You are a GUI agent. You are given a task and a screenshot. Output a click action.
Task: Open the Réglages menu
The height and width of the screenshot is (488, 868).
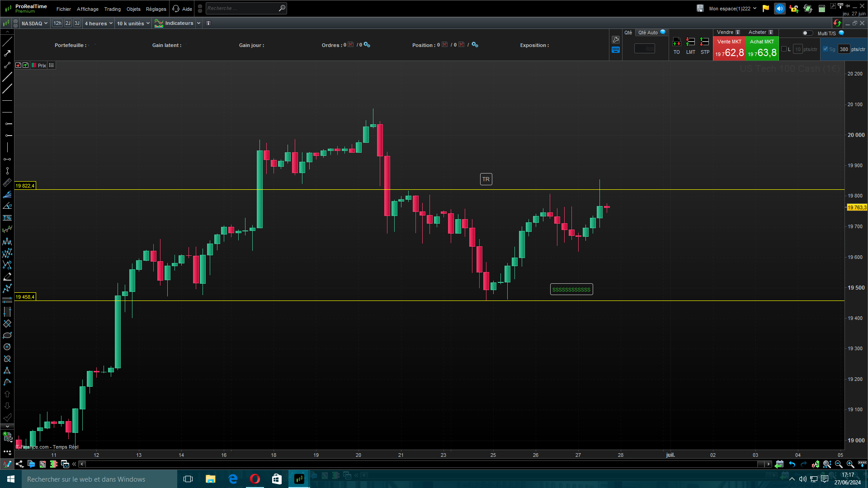pos(156,9)
